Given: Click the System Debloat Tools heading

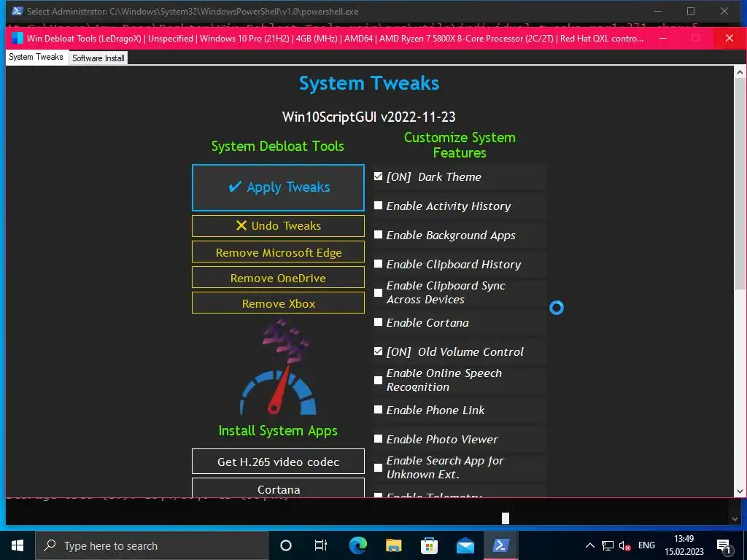Looking at the screenshot, I should [278, 146].
